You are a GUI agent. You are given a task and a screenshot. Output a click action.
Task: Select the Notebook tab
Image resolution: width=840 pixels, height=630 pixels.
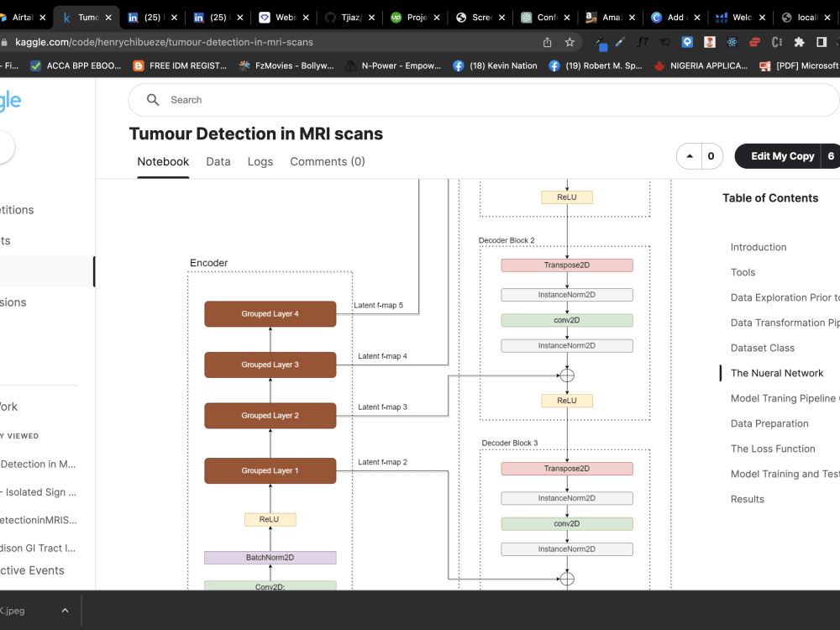[163, 162]
